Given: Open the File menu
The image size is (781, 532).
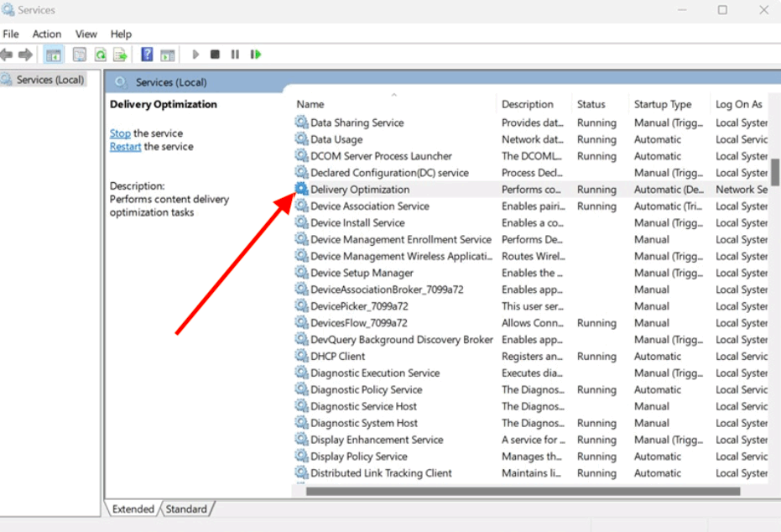Looking at the screenshot, I should (x=11, y=34).
